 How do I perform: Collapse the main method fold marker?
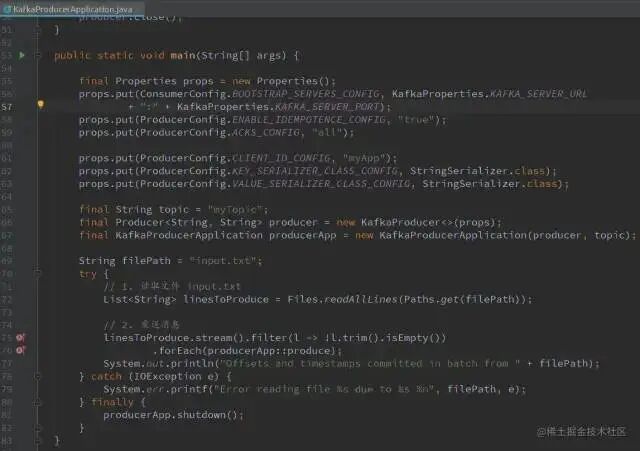pyautogui.click(x=38, y=55)
